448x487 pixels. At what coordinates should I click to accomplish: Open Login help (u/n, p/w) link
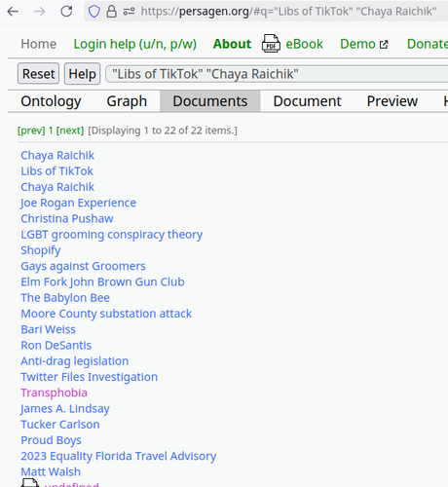135,44
